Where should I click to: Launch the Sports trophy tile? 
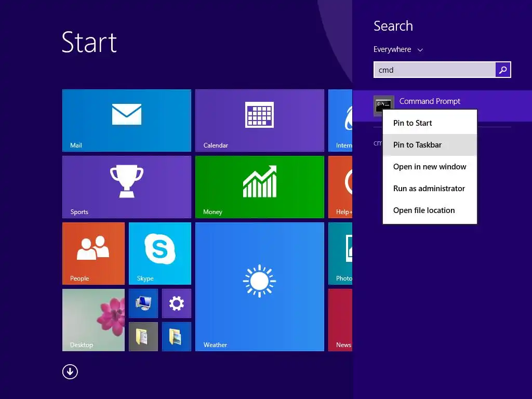127,187
